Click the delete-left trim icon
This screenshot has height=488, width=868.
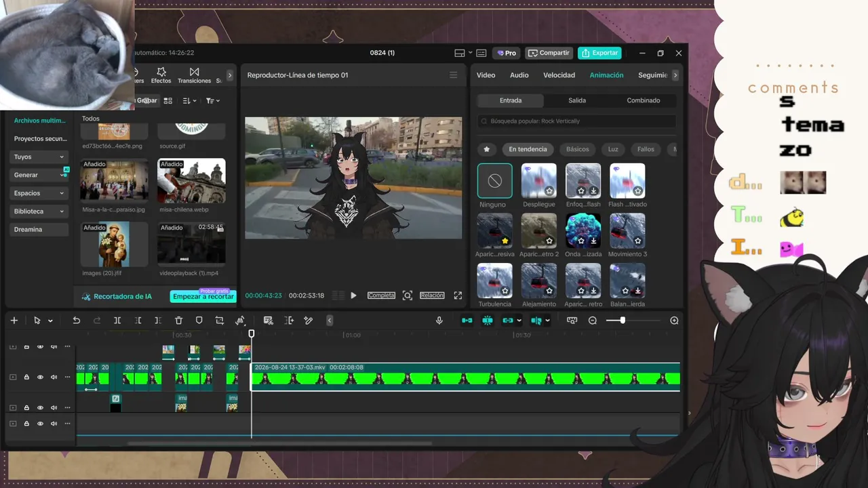pyautogui.click(x=138, y=321)
